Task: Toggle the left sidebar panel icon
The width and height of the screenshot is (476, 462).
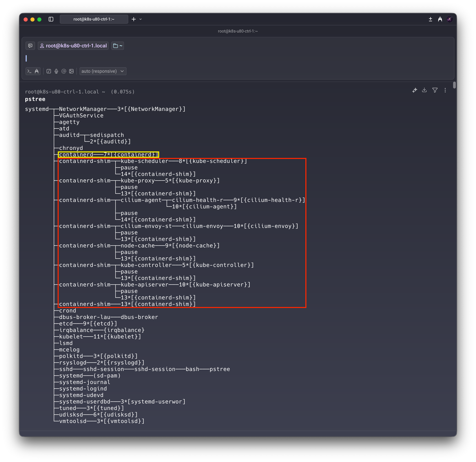Action: pos(51,19)
